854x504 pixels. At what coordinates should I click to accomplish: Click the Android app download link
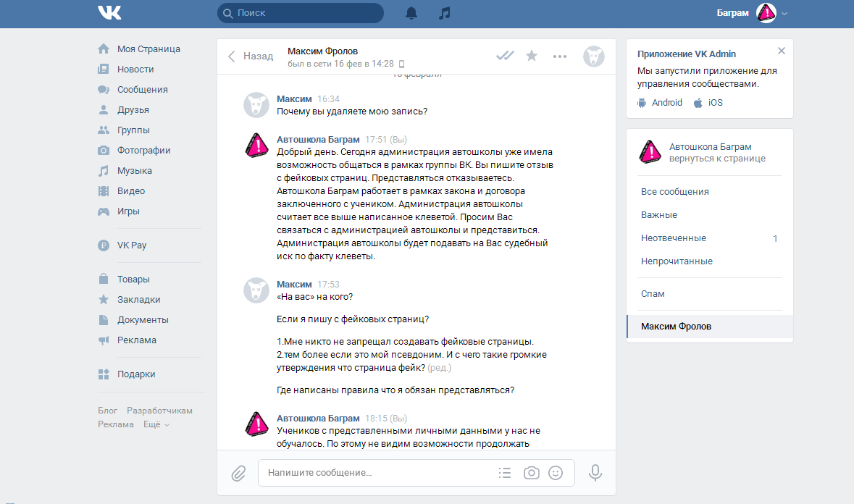pyautogui.click(x=660, y=103)
